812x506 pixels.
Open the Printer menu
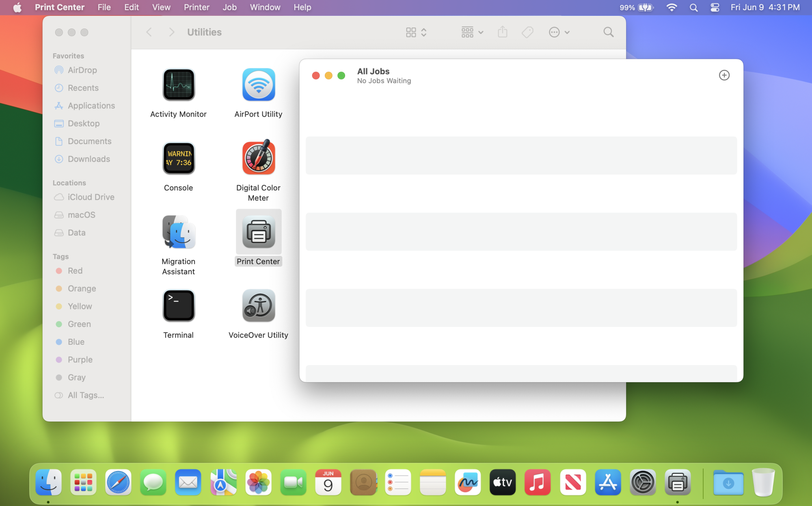(197, 7)
